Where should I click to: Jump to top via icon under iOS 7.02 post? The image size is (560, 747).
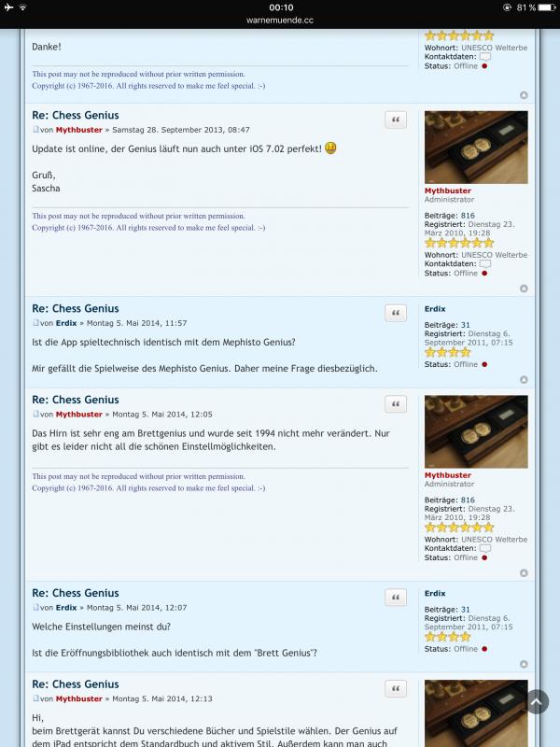coord(524,289)
